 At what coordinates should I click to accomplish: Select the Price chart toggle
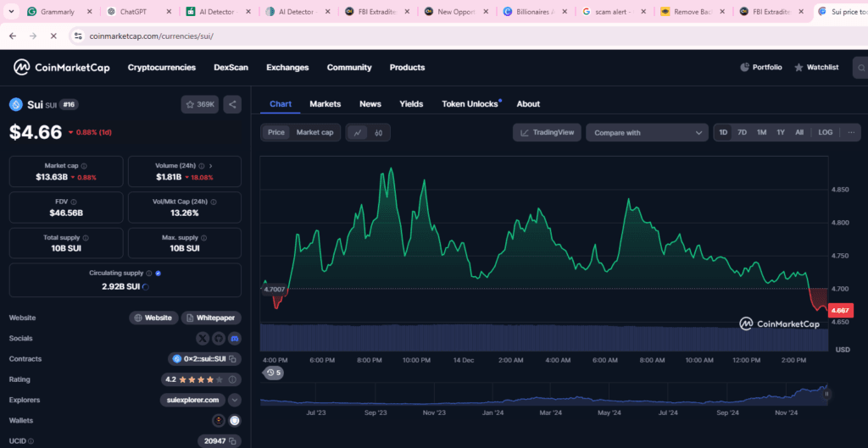point(276,133)
